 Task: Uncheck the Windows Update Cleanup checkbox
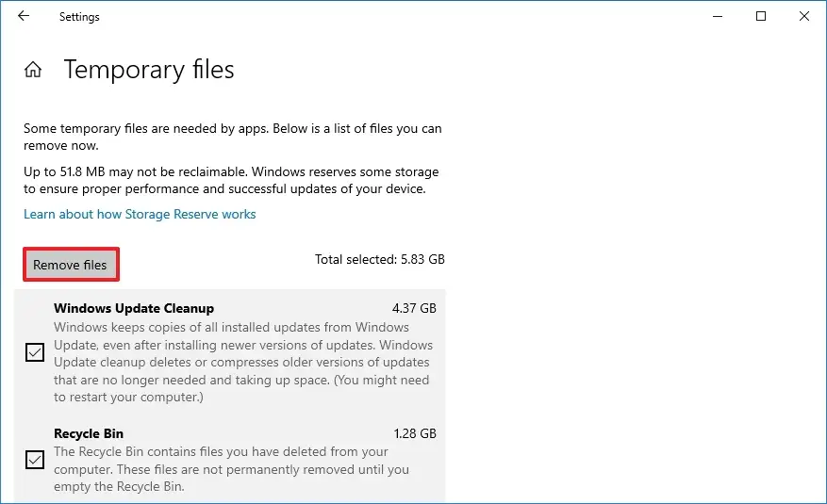click(x=35, y=352)
